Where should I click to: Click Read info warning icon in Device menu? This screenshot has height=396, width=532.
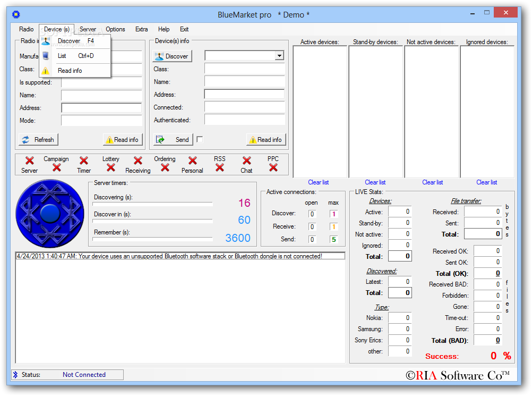(x=46, y=71)
